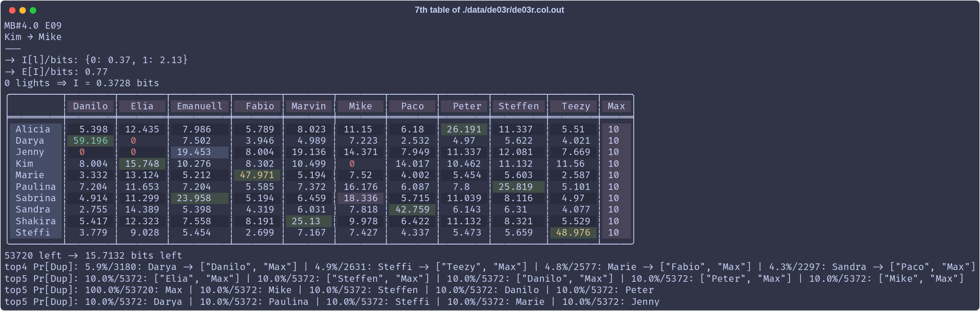The image size is (980, 311).
Task: Select the Emanuell column header
Action: (200, 106)
